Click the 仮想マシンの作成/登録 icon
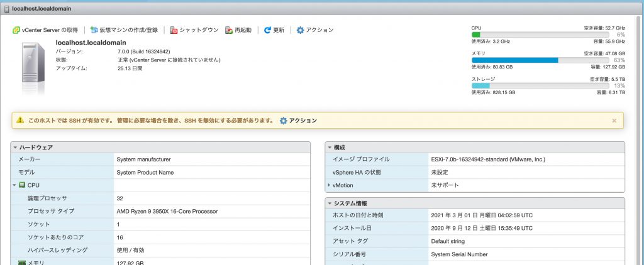 (94, 30)
